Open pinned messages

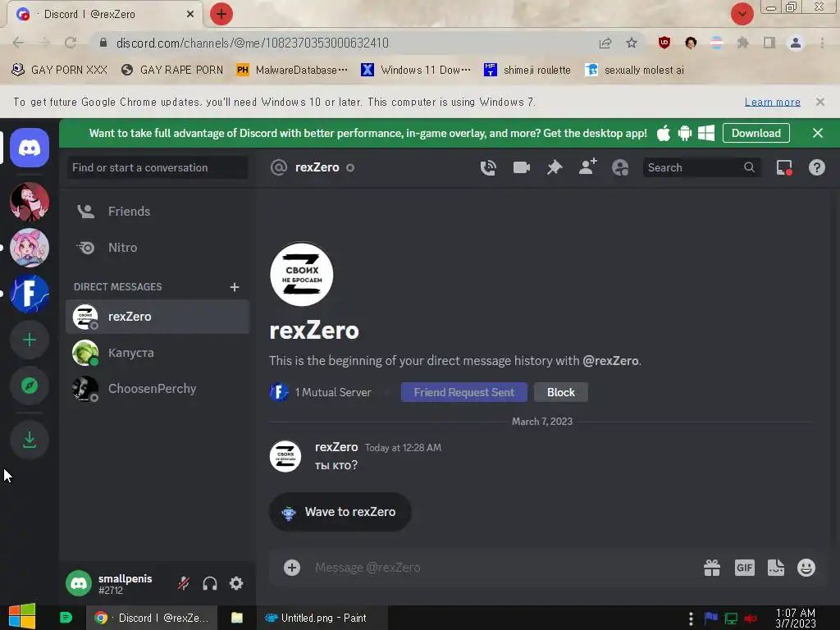(x=555, y=167)
